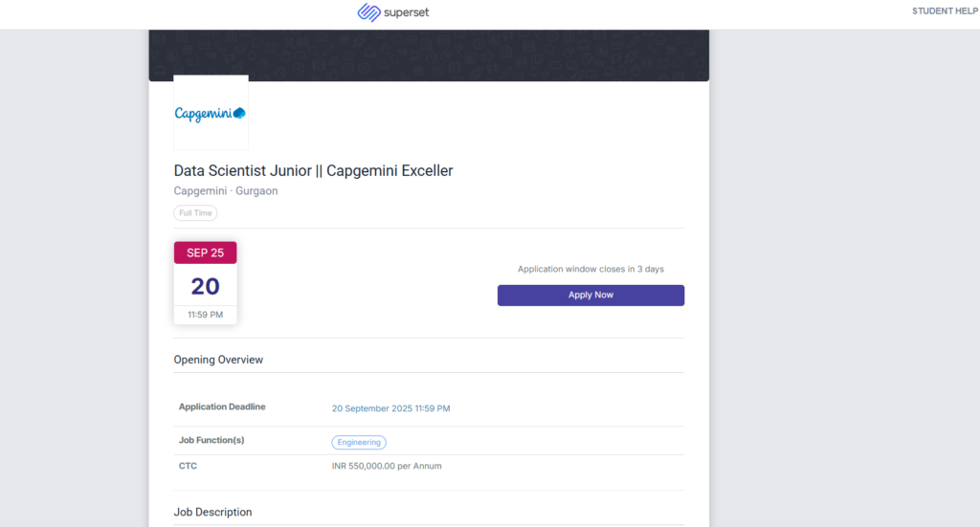Screen dimensions: 980x527
Task: Click the Application window closes in 3 days text
Action: (590, 269)
